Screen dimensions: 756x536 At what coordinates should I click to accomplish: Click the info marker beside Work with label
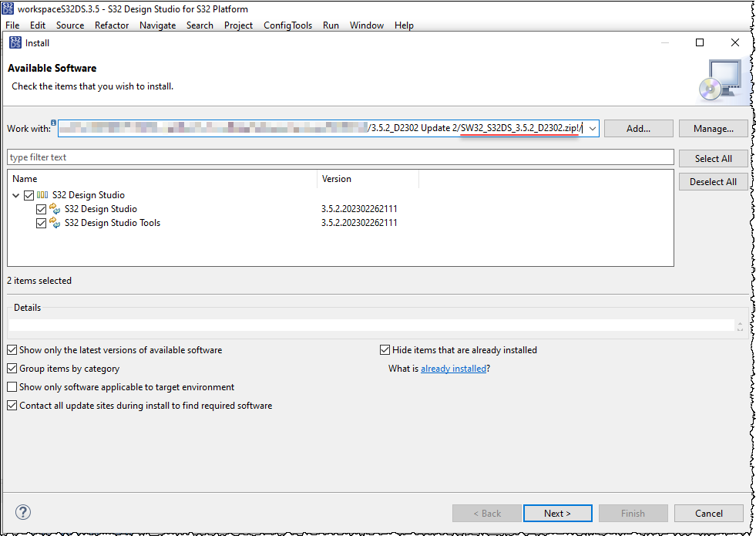coord(53,123)
